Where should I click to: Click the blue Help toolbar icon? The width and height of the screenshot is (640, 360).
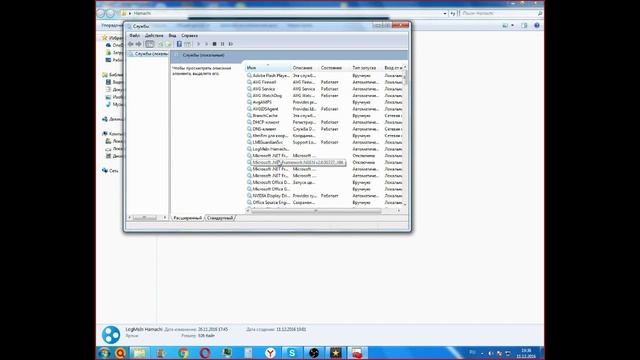pos(179,44)
